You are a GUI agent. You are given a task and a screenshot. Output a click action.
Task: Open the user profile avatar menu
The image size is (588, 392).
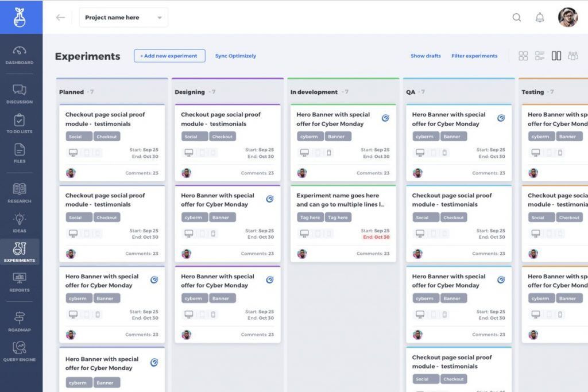point(568,17)
